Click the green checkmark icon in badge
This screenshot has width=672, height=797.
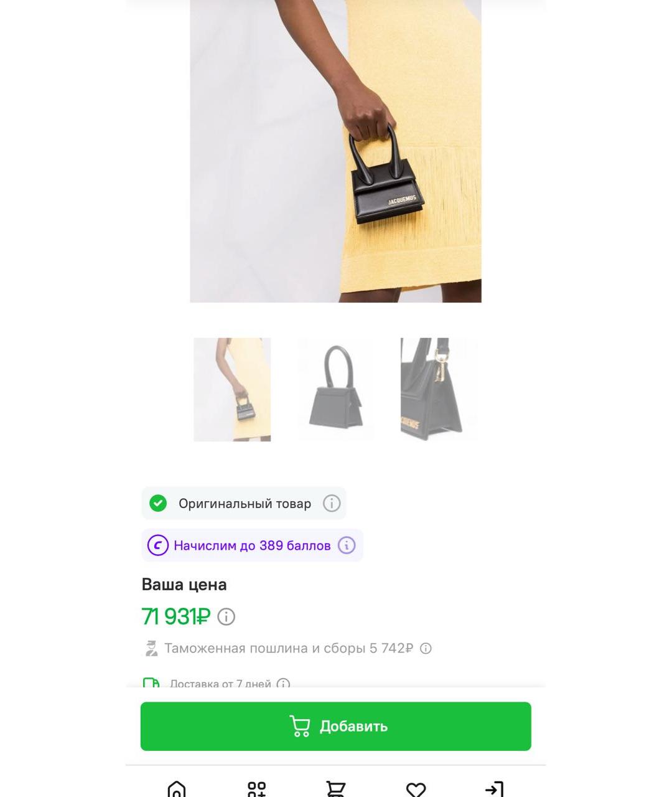click(158, 503)
